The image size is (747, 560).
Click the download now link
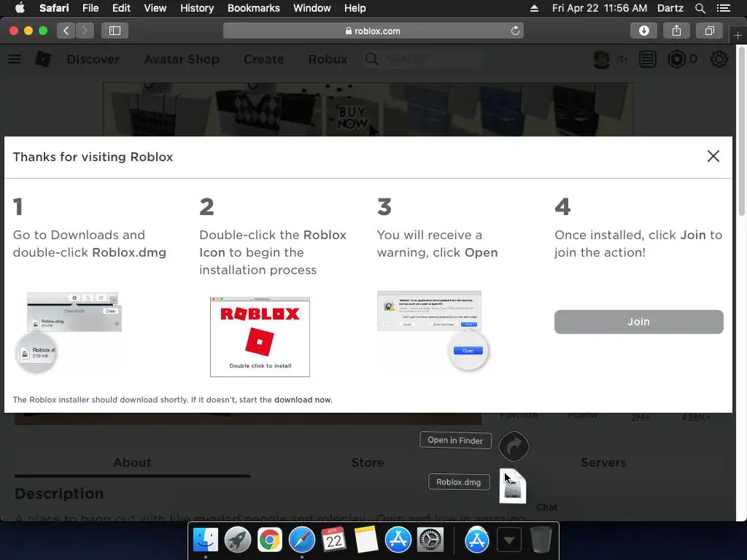(x=303, y=400)
